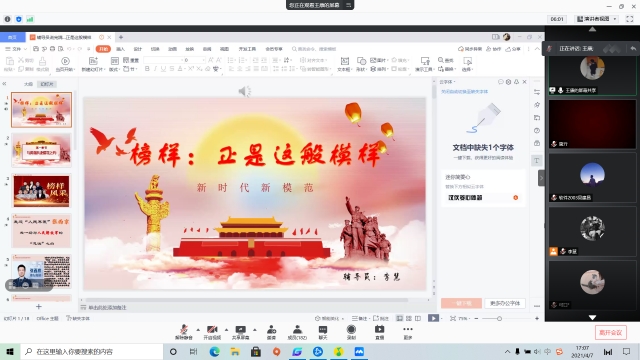Select the 开始 (Home) ribbon tab

pyautogui.click(x=103, y=49)
